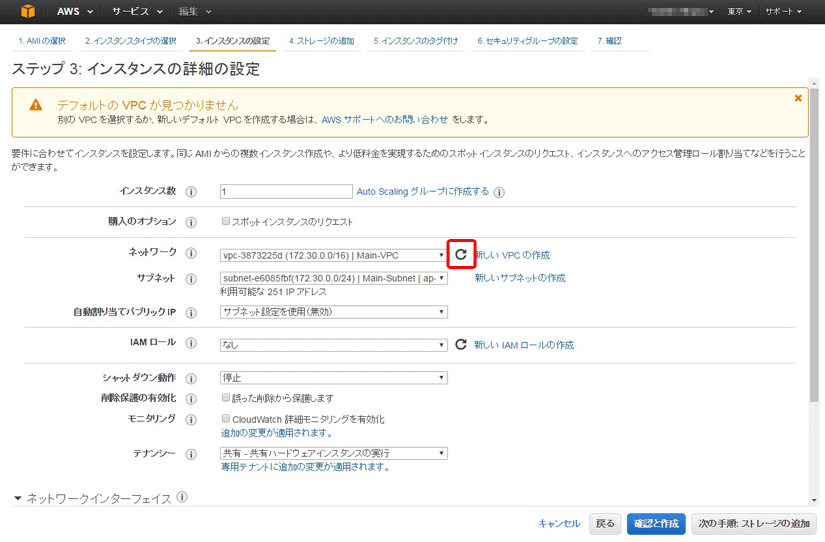Enable CloudWatch detailed monitoring checkbox
This screenshot has width=825, height=542.
(226, 419)
